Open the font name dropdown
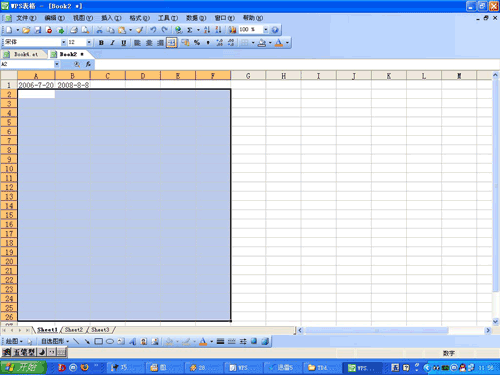 click(63, 42)
